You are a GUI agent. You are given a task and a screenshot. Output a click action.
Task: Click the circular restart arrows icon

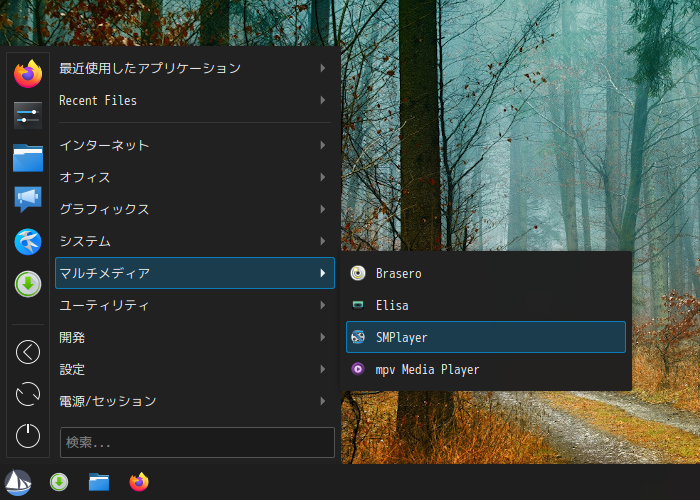point(28,394)
